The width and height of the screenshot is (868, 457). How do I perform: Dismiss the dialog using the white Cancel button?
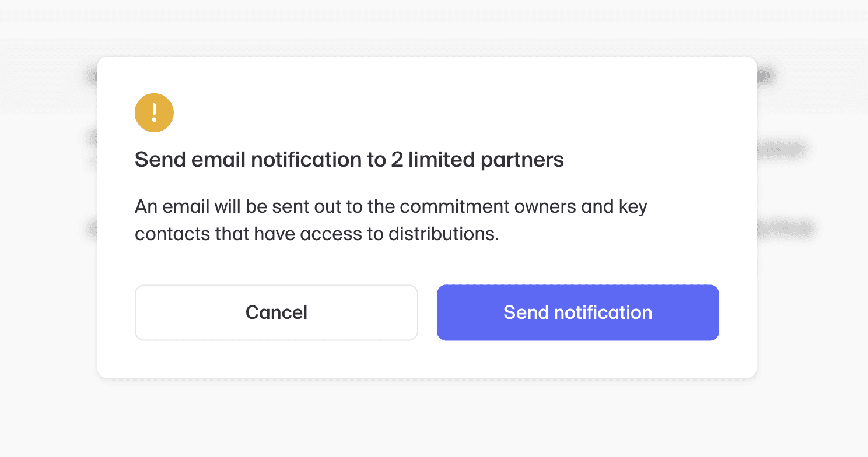click(276, 312)
